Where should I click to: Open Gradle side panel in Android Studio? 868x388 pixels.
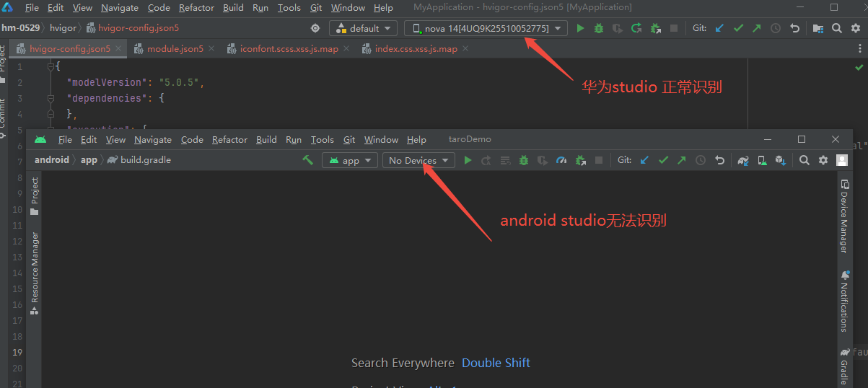coord(843,366)
